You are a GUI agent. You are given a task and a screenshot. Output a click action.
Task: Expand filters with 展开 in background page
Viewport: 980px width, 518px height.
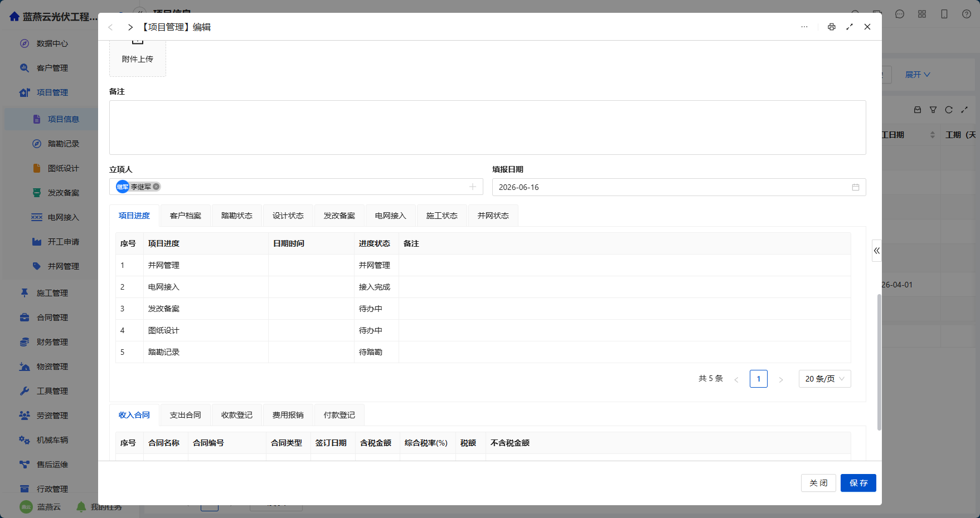click(x=917, y=75)
